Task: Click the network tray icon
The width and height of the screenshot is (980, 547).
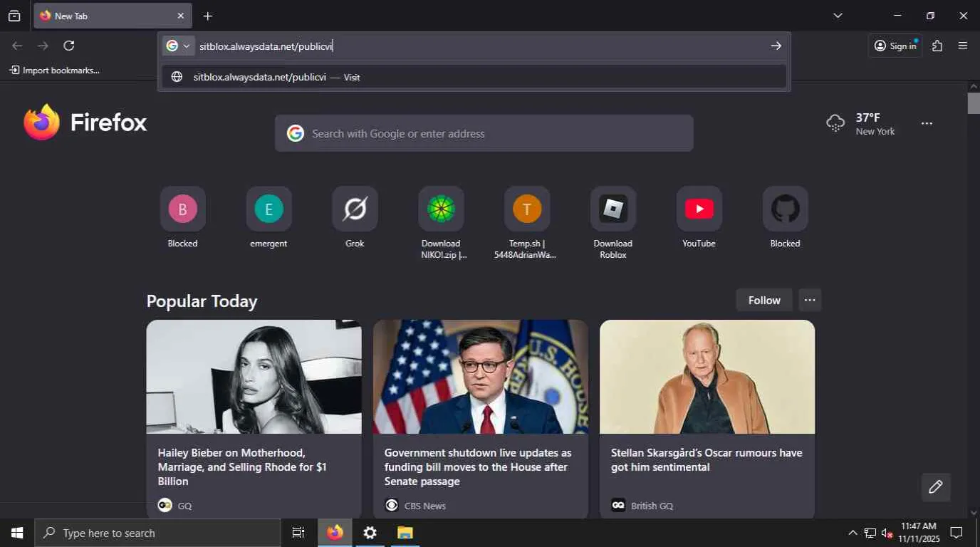Action: click(870, 533)
